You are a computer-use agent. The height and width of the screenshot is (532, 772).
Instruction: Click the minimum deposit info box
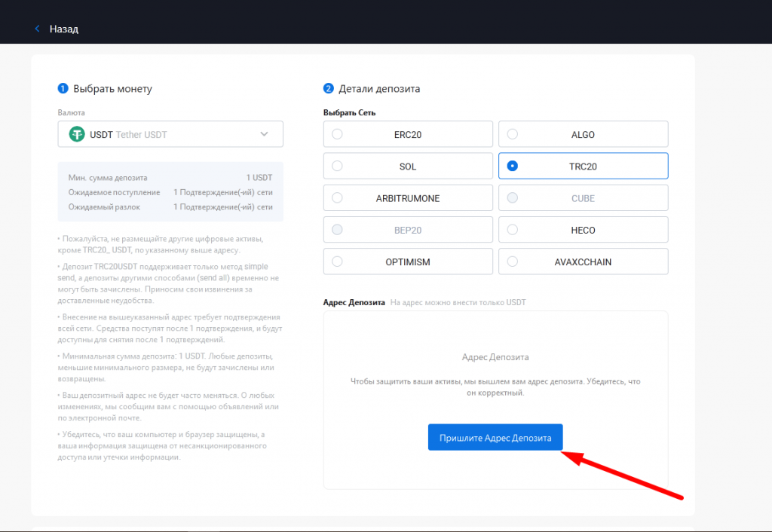(170, 191)
